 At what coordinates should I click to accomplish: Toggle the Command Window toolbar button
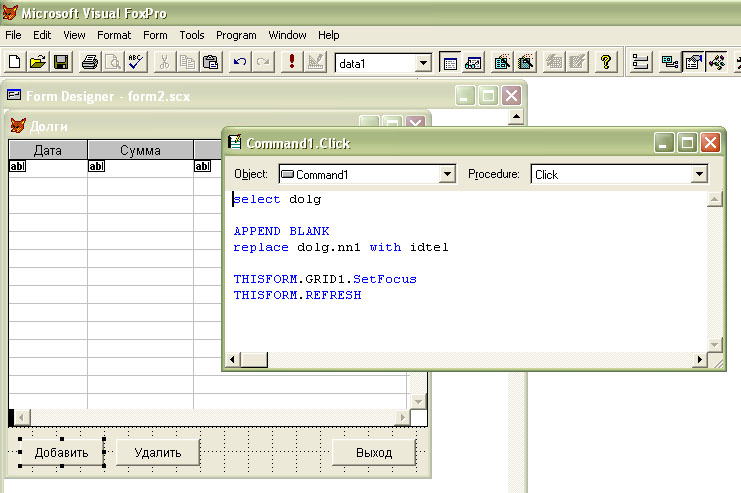click(449, 63)
